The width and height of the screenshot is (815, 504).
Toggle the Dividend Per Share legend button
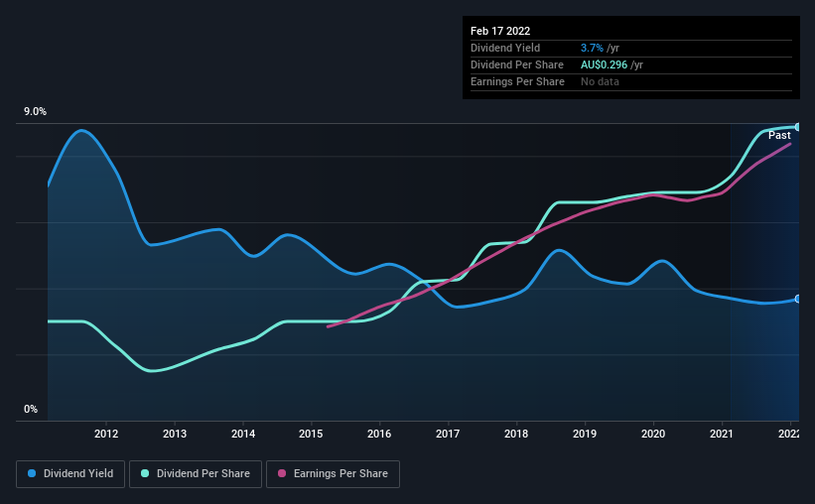click(196, 474)
